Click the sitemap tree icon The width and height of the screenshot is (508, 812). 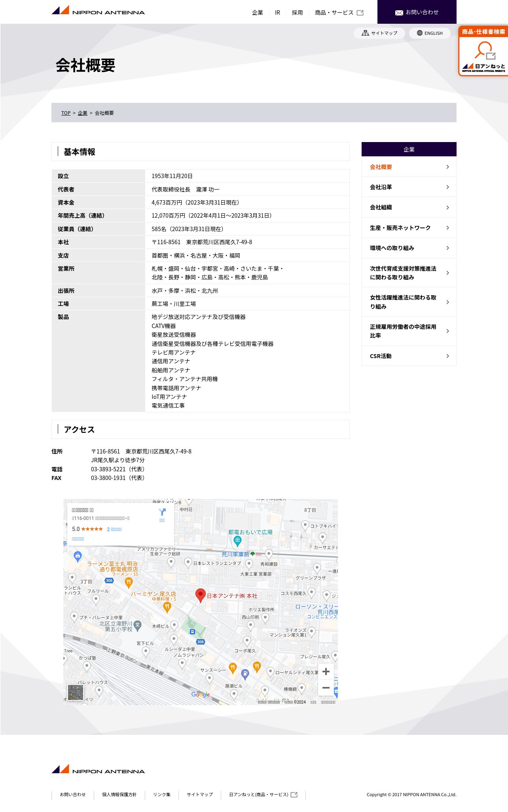pos(365,33)
